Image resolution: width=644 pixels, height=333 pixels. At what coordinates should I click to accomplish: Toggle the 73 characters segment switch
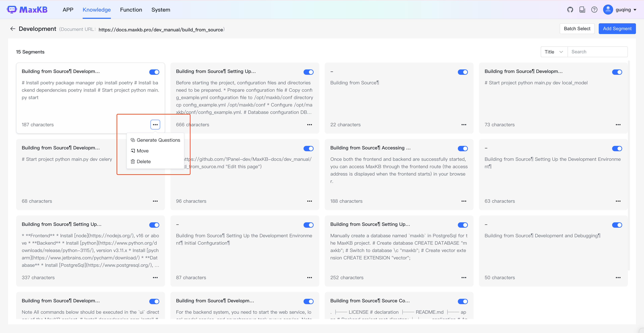pos(617,72)
